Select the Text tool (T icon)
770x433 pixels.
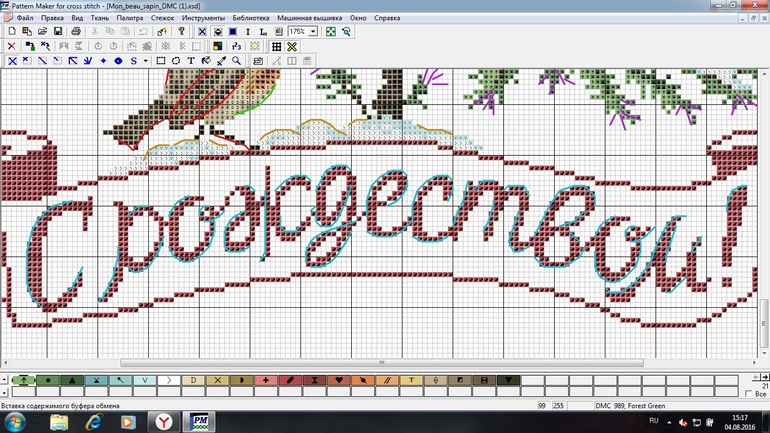[190, 61]
